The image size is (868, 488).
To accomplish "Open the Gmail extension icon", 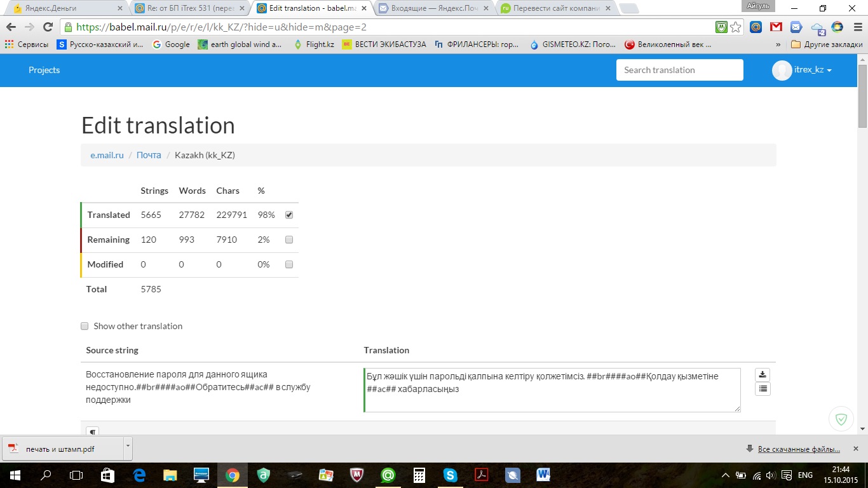I will (776, 27).
